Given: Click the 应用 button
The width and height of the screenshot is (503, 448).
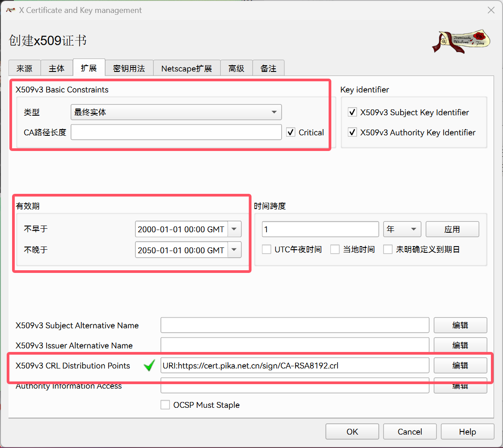Looking at the screenshot, I should click(x=452, y=229).
